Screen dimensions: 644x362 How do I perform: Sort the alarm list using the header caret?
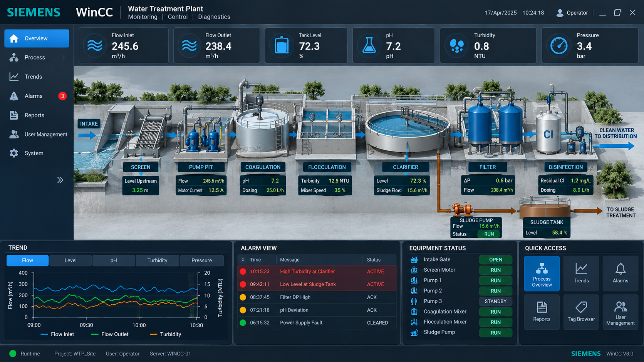(x=243, y=260)
